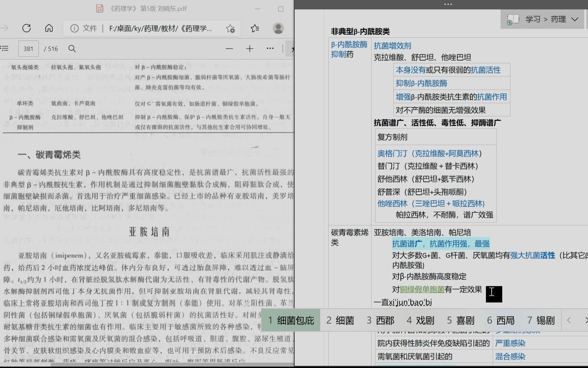Choose IME candidate 5 喜剧
The height and width of the screenshot is (368, 588).
[x=461, y=320]
